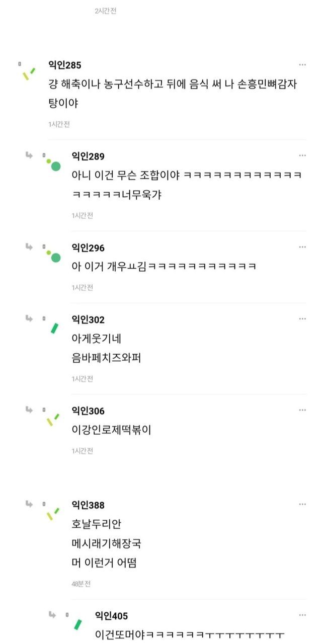Screen dimensions: 322x644
Task: Click 익인388's profile avatar
Action: (x=53, y=514)
